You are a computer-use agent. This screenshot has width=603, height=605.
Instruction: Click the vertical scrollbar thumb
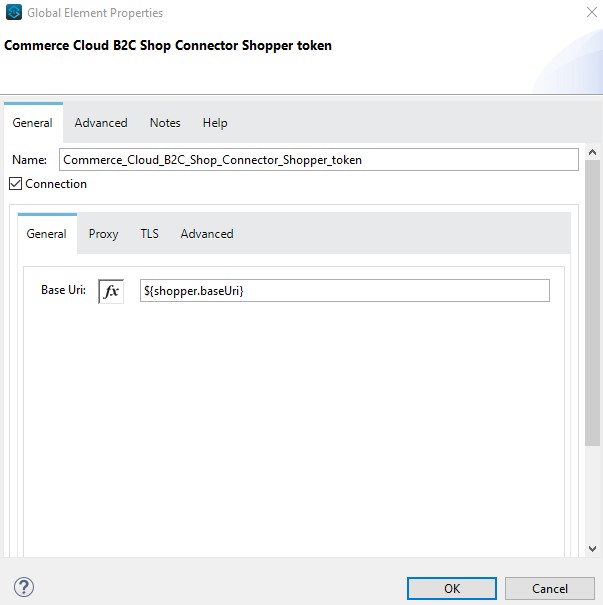tap(593, 303)
